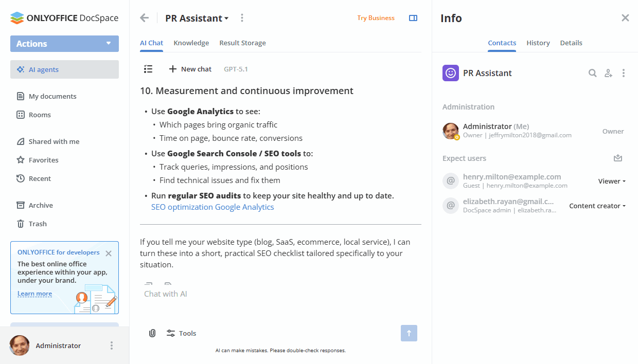Open the Rooms section in sidebar
This screenshot has width=638, height=364.
pos(40,115)
